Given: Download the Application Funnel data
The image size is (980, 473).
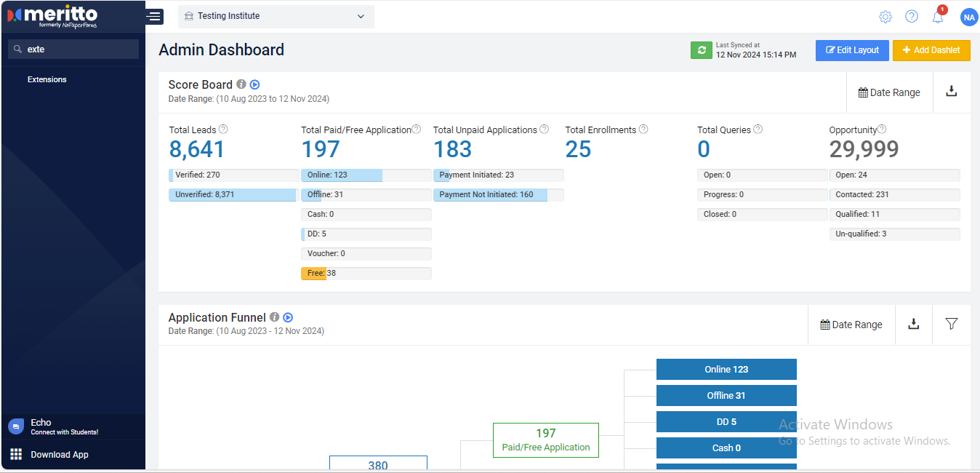Looking at the screenshot, I should pos(914,325).
